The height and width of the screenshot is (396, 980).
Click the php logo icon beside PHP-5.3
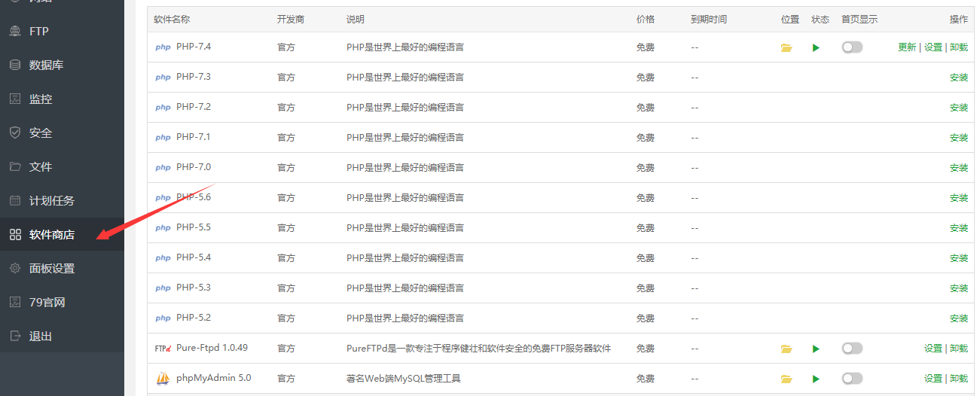coord(163,288)
